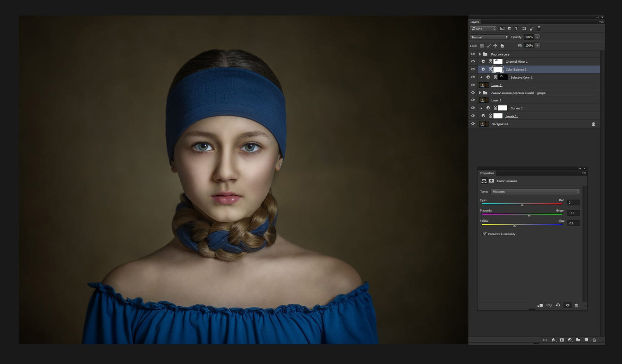Open the new adjustment layer icon

(x=569, y=340)
